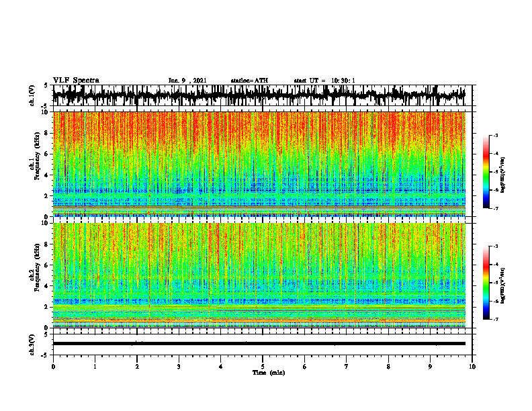Screen dimensions: 532x411
Task: Click the "station=ATH" header text
Action: pos(249,81)
